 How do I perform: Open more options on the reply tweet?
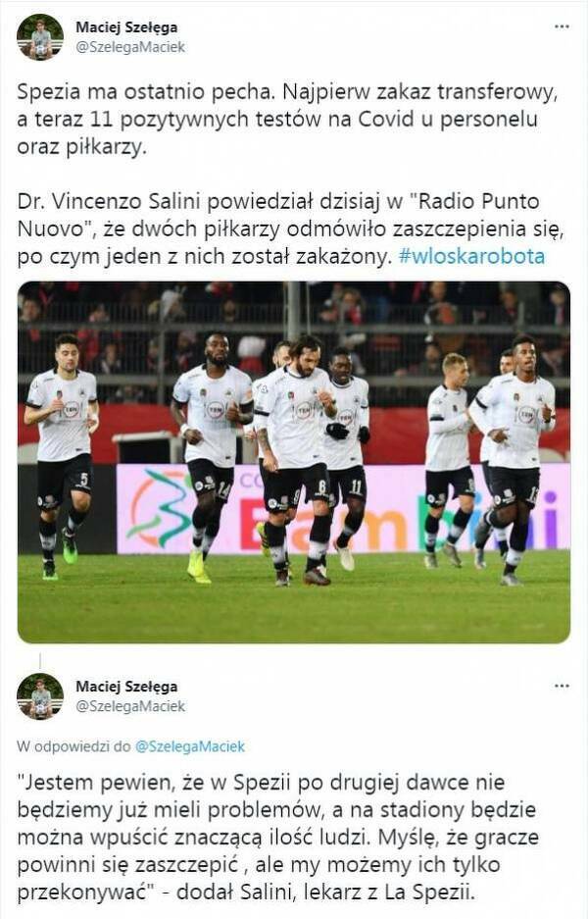click(562, 687)
